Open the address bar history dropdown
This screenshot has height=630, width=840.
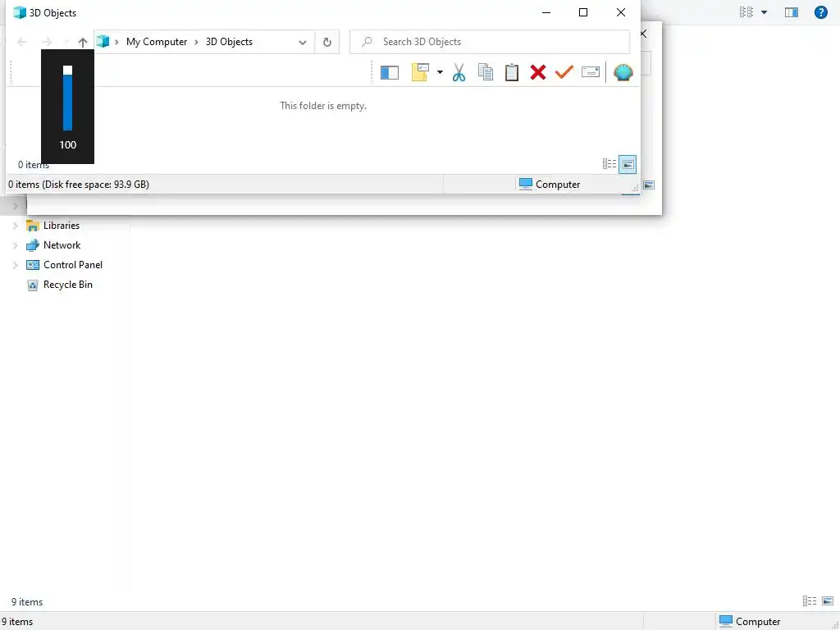303,43
